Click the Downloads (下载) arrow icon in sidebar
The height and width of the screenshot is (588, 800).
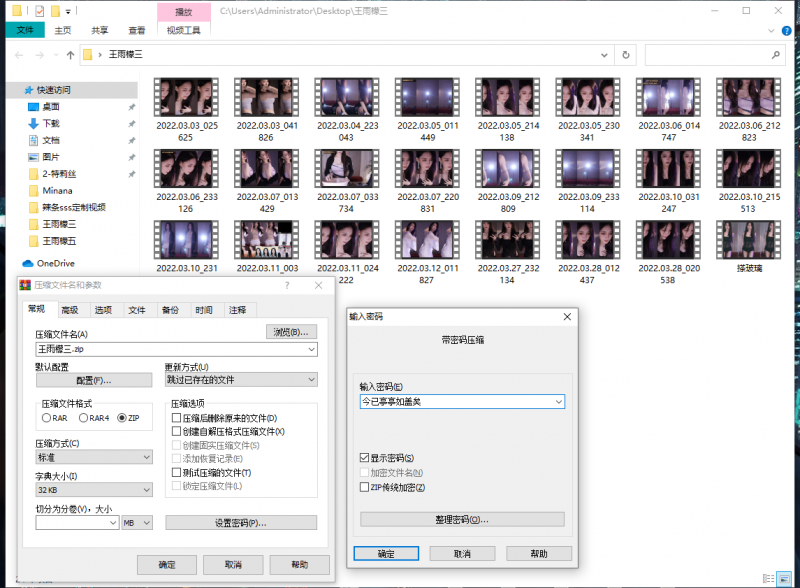[x=32, y=123]
